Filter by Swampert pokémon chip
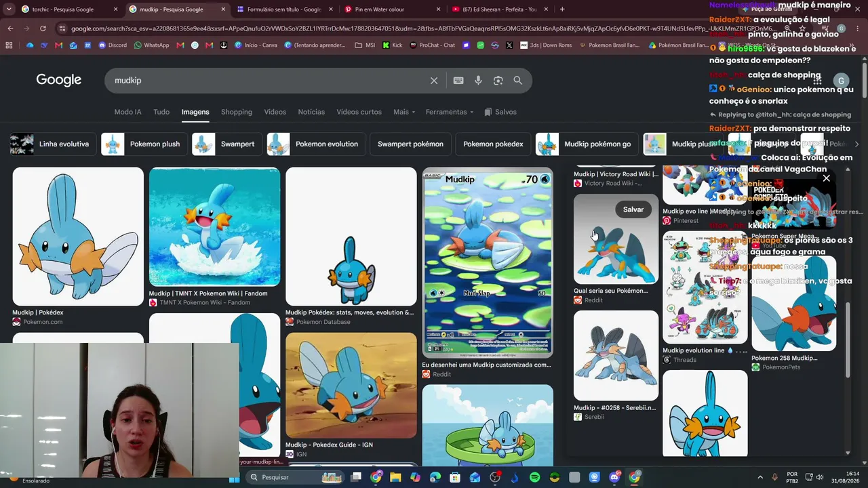Screen dimensions: 868x488 click(x=410, y=144)
